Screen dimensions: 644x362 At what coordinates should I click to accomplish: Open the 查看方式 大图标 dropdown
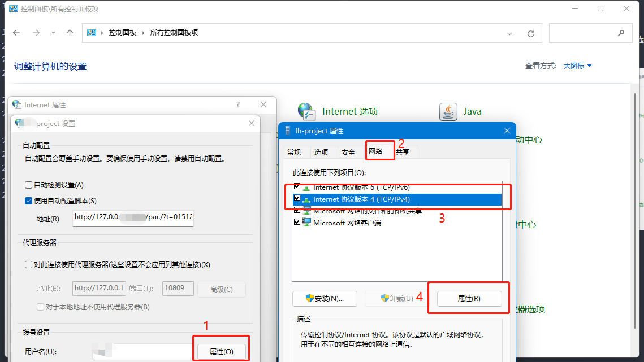pyautogui.click(x=577, y=66)
